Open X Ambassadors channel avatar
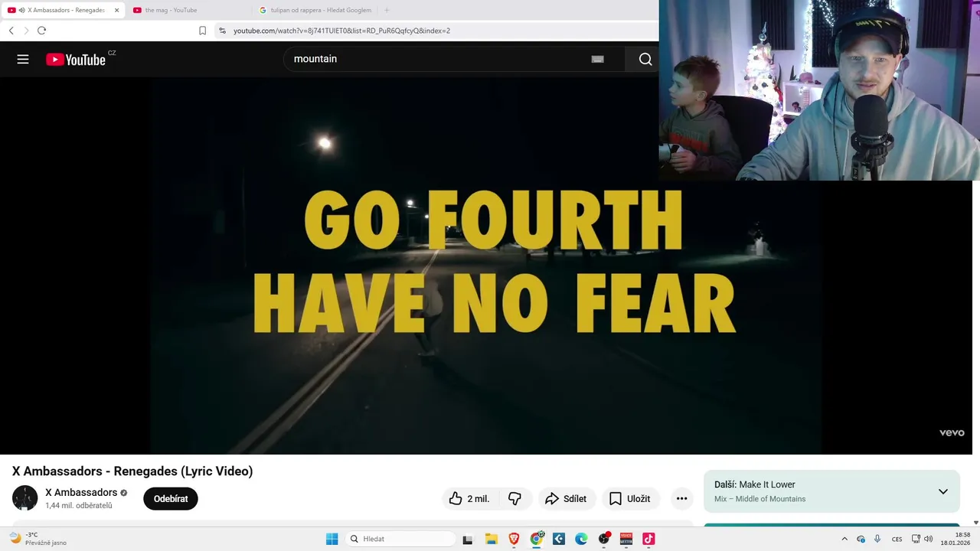This screenshot has width=980, height=551. (25, 498)
